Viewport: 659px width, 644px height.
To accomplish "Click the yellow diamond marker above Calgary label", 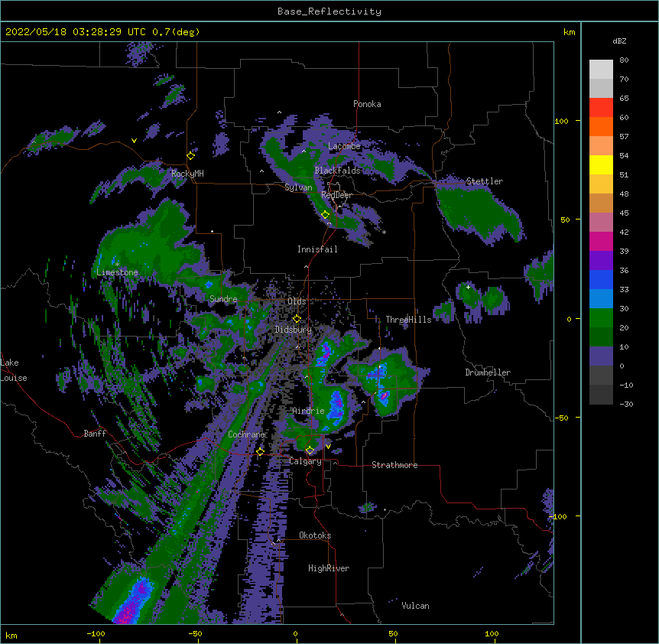I will (x=310, y=450).
